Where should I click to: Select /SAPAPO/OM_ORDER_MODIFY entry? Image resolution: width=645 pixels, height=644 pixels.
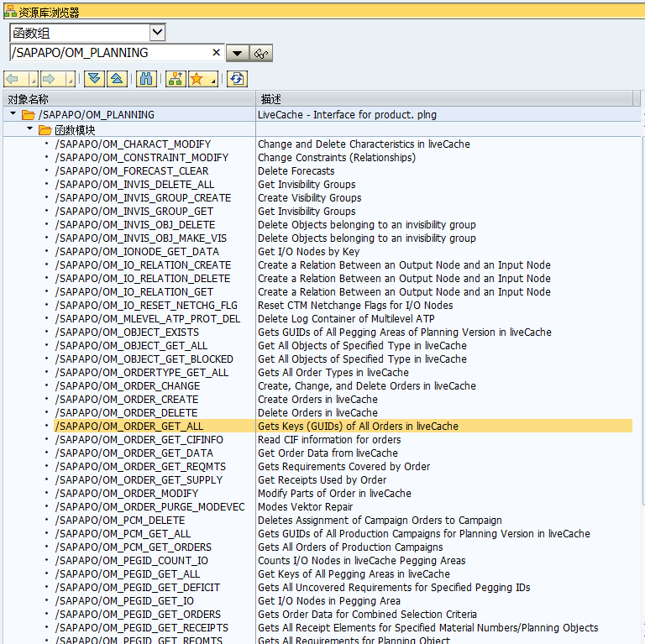127,494
